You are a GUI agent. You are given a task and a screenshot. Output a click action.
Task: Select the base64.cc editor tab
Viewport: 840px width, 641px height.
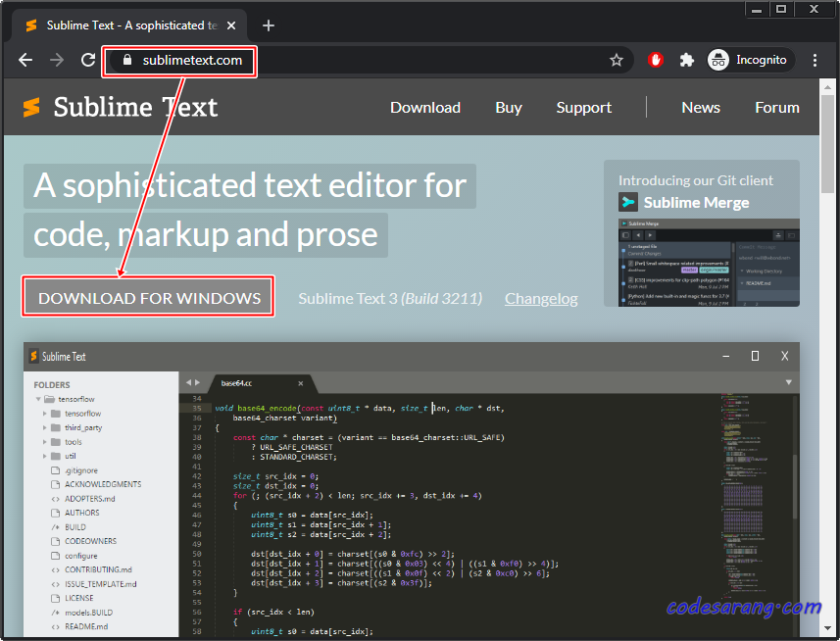coord(261,383)
